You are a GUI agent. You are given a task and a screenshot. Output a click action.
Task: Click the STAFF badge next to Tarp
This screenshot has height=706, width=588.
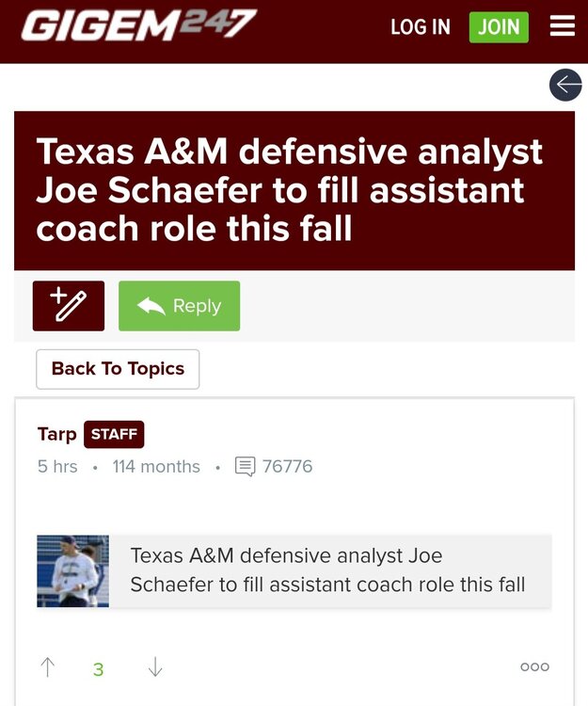coord(114,434)
